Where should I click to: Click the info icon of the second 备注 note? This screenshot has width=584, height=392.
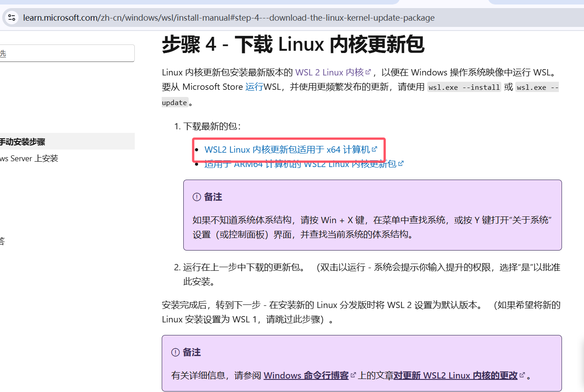[x=175, y=352]
